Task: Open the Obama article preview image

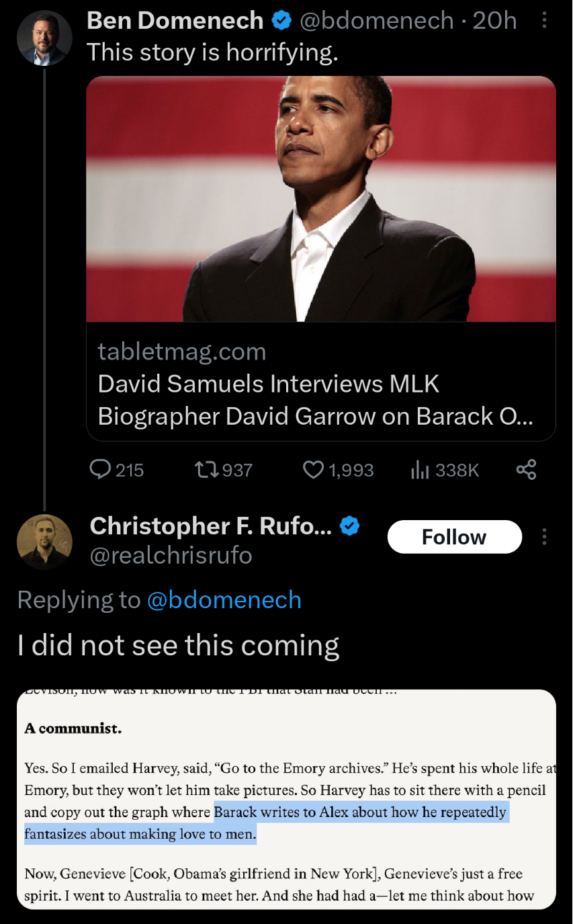Action: [321, 199]
